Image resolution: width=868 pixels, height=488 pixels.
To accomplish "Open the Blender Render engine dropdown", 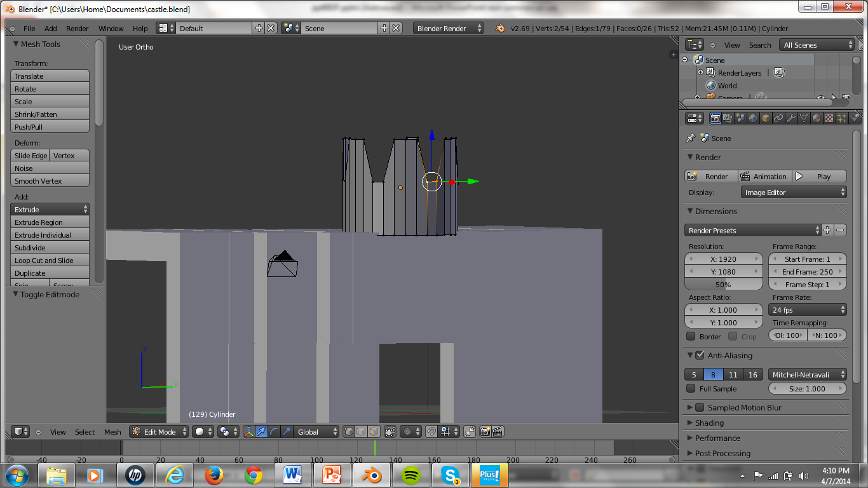I will (x=448, y=28).
